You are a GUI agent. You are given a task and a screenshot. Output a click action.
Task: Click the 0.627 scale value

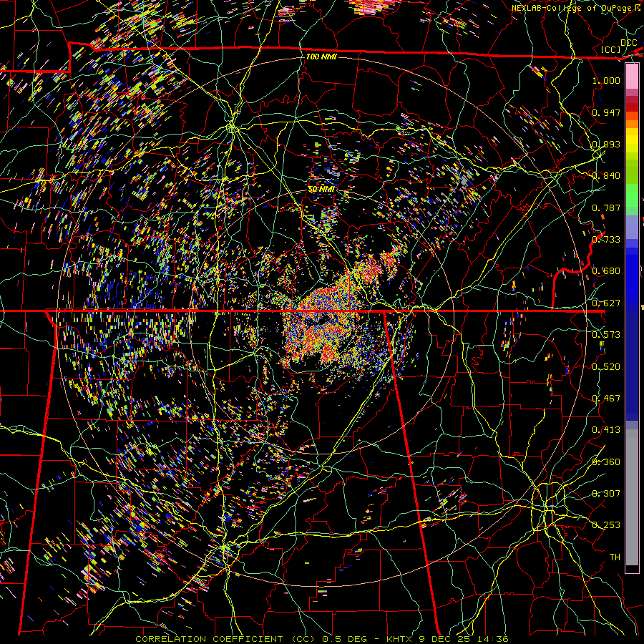coord(606,303)
